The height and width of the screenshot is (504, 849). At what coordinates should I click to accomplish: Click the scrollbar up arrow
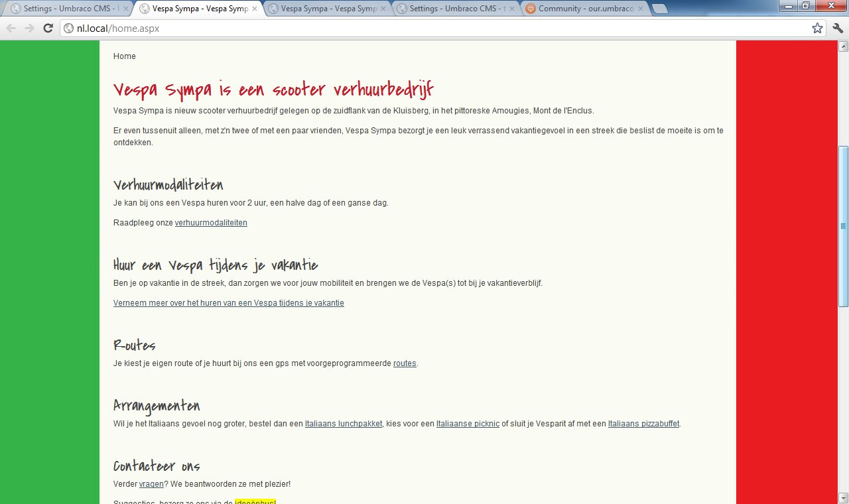843,46
